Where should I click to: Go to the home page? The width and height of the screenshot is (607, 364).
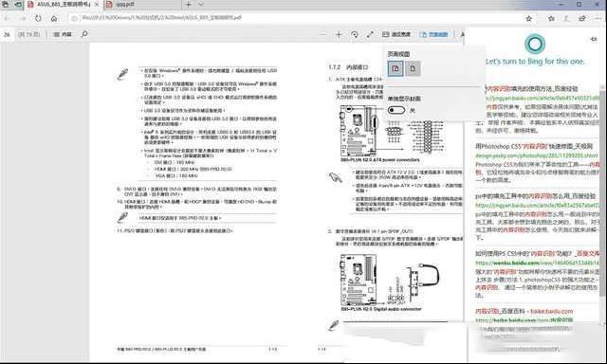54,18
